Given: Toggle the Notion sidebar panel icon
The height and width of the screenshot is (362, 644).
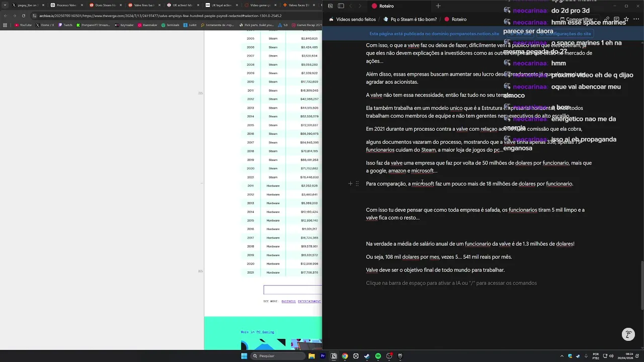Looking at the screenshot, I should click(x=341, y=6).
